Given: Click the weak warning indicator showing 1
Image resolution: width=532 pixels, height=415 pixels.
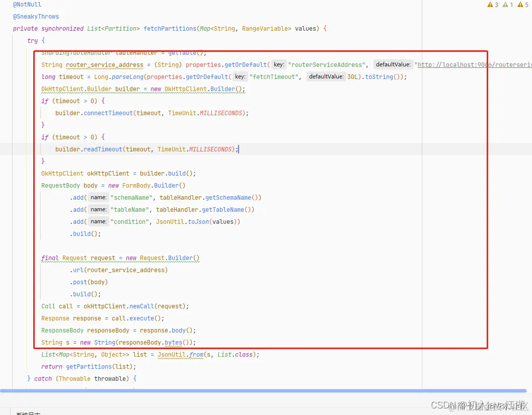Looking at the screenshot, I should (x=508, y=5).
